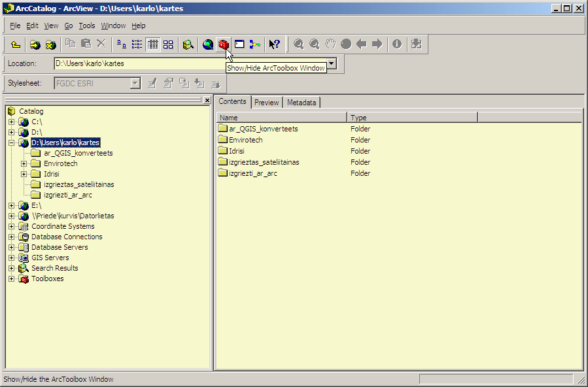Select izgrieztas_sateliitainas in Contents list
Screen dimensions: 588x387
point(259,162)
